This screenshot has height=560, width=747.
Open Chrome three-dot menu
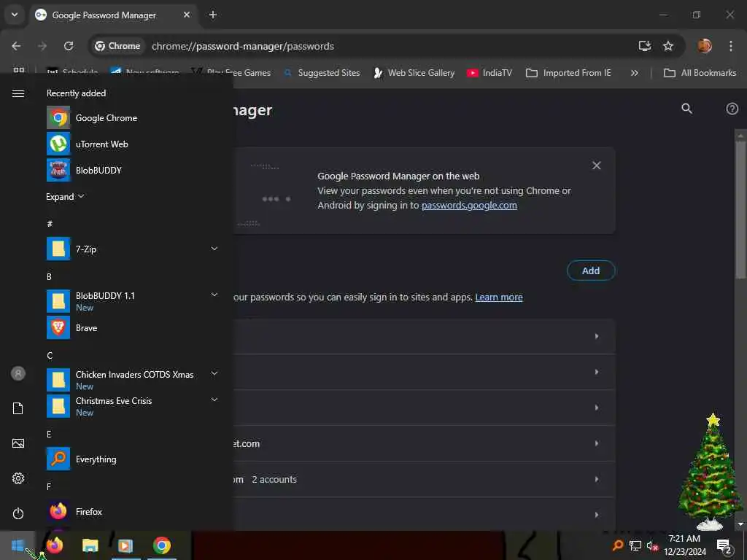pyautogui.click(x=731, y=46)
